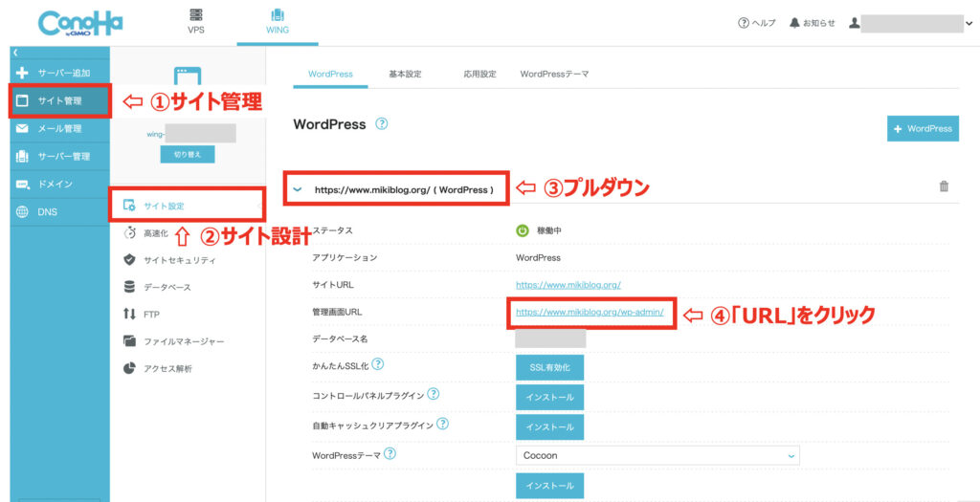Open the サイトURL link https://www.mikiblog.org/

(568, 285)
